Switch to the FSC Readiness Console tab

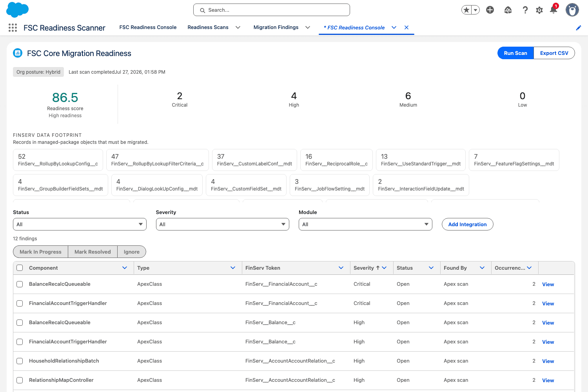coord(148,27)
